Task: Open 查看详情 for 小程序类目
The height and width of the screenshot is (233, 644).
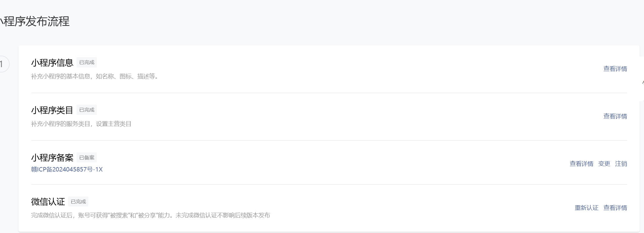Action: pyautogui.click(x=615, y=116)
